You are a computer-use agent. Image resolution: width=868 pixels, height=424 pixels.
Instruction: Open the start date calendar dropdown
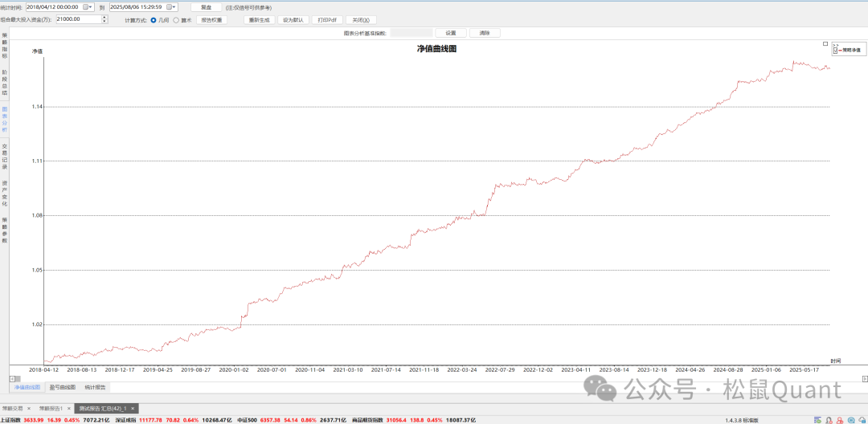click(89, 6)
